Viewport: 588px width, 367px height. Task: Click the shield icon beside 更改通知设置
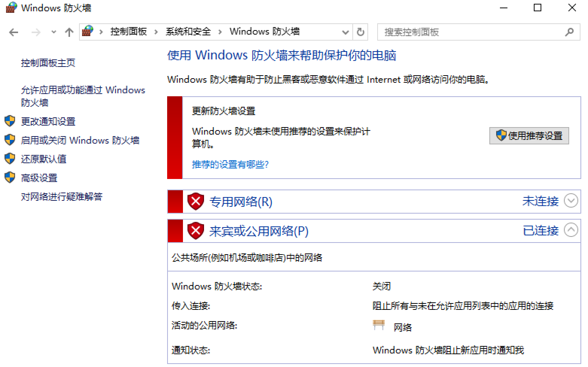(10, 121)
